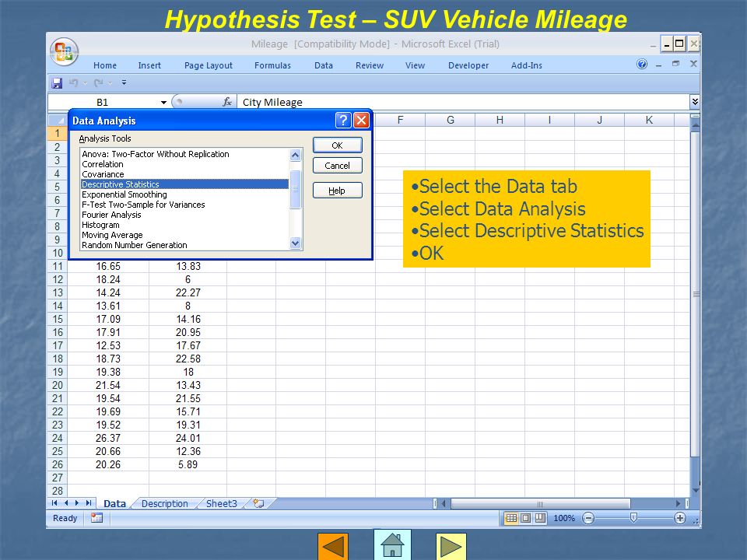Click the zoom in plus button

(680, 518)
